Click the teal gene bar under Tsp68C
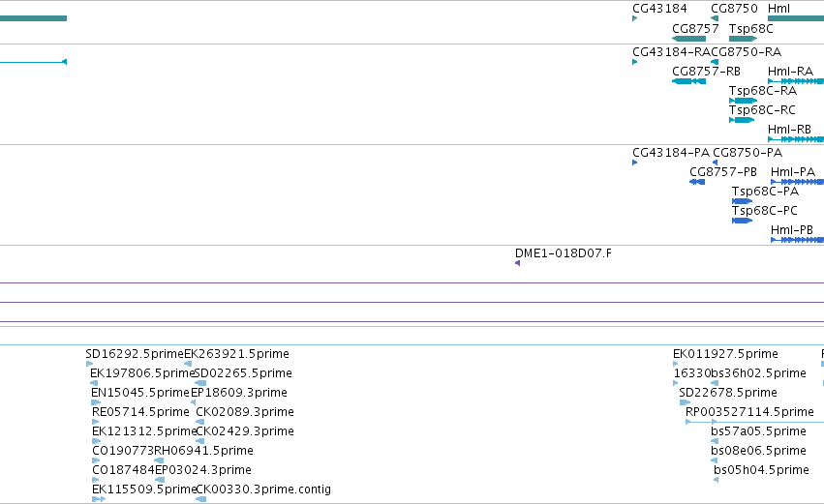The height and width of the screenshot is (504, 824). [743, 39]
